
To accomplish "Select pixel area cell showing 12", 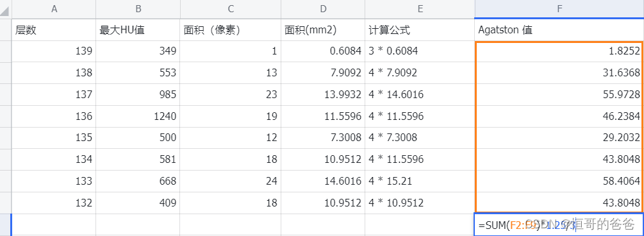I will (x=231, y=138).
